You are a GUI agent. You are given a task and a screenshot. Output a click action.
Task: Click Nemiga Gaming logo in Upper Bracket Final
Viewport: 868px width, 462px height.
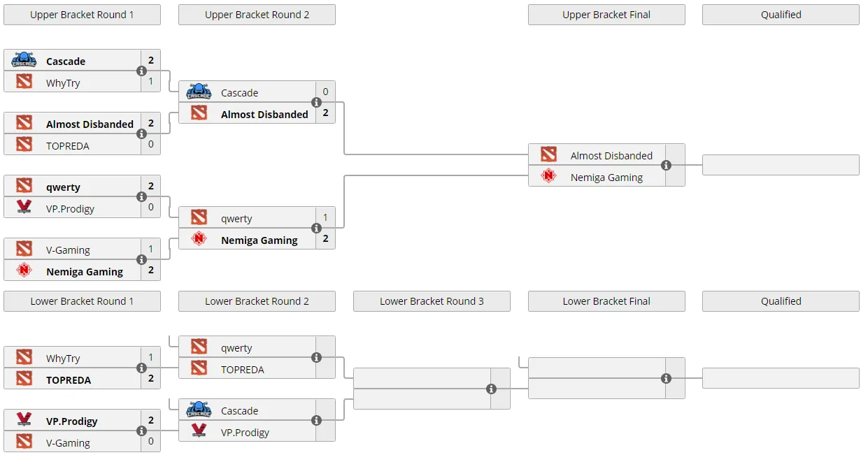pos(548,177)
